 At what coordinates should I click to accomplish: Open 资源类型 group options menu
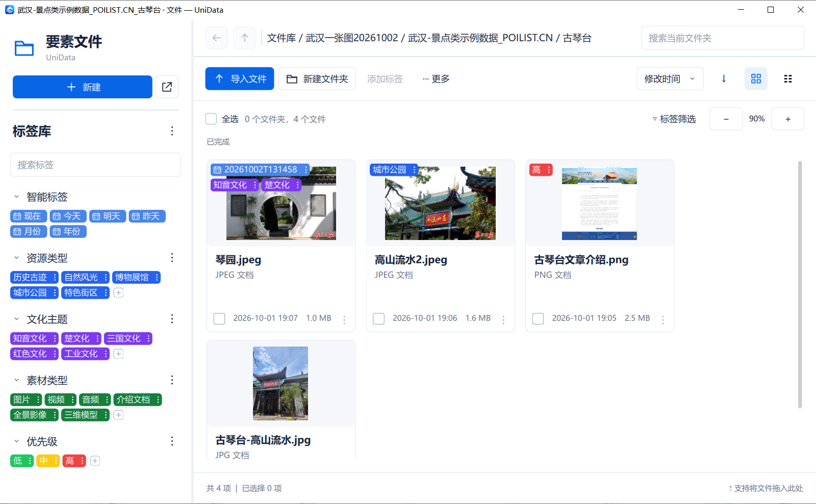[172, 258]
